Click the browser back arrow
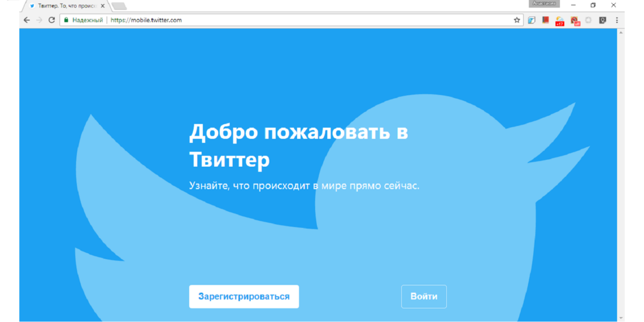The image size is (644, 322). click(x=27, y=20)
